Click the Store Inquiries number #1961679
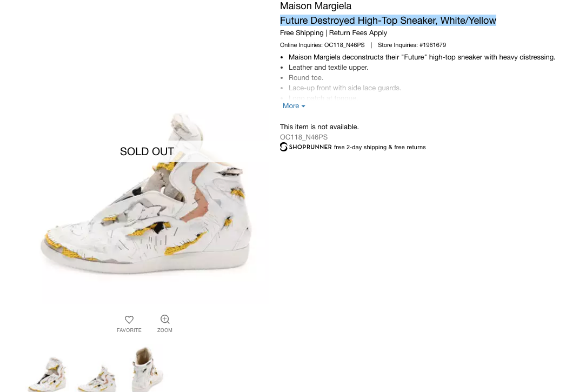566x392 pixels. 432,45
